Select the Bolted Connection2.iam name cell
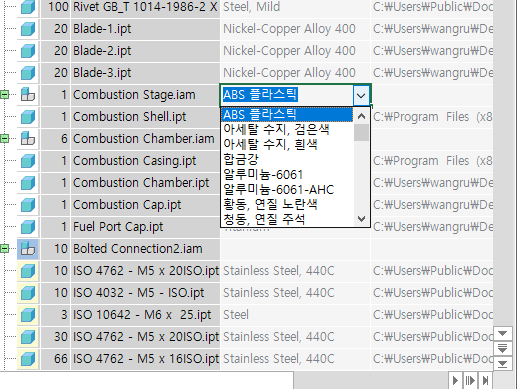Image resolution: width=521 pixels, height=389 pixels. (x=145, y=249)
